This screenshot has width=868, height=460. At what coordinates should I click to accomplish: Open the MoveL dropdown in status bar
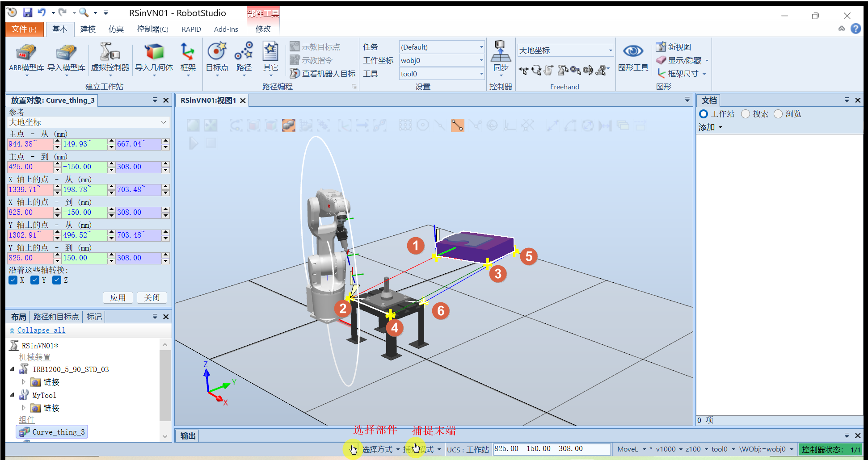[x=632, y=449]
